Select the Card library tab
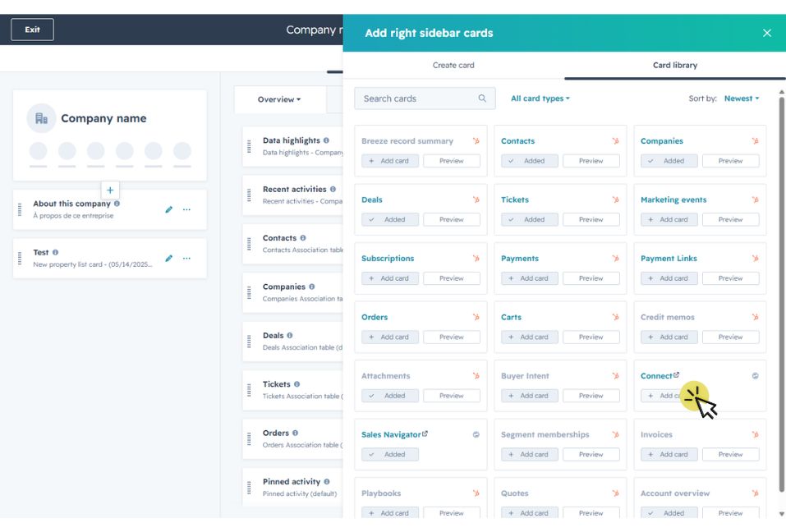The height and width of the screenshot is (532, 786). point(675,65)
